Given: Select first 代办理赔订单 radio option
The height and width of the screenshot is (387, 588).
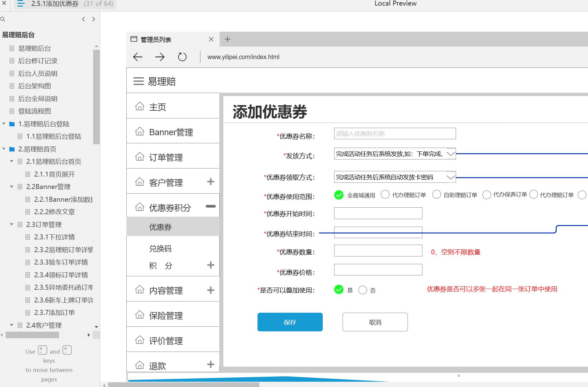Looking at the screenshot, I should (x=385, y=195).
